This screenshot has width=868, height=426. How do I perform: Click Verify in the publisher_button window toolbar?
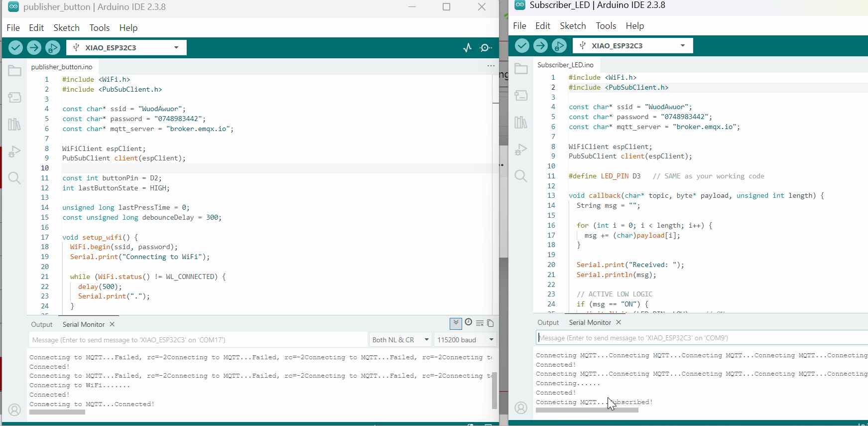[x=16, y=48]
